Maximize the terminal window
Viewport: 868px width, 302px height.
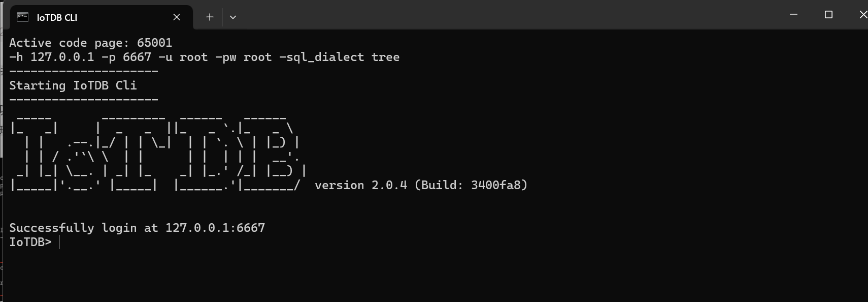tap(829, 15)
